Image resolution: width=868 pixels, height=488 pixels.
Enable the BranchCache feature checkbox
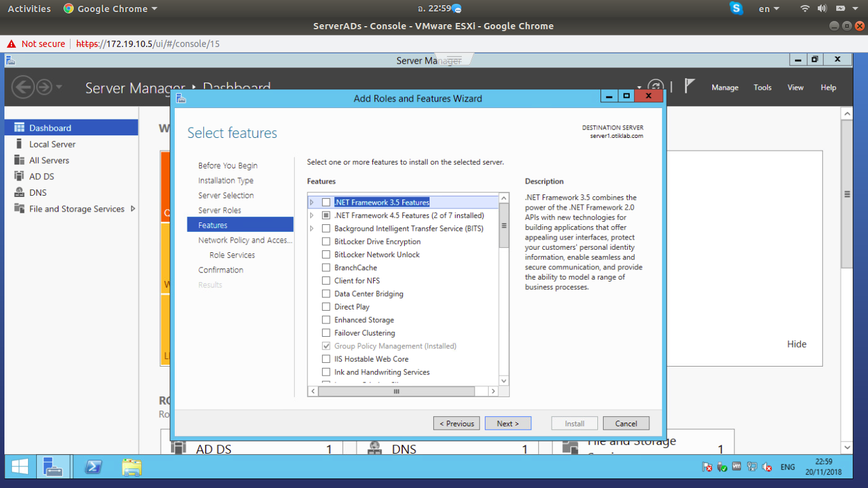pyautogui.click(x=326, y=268)
